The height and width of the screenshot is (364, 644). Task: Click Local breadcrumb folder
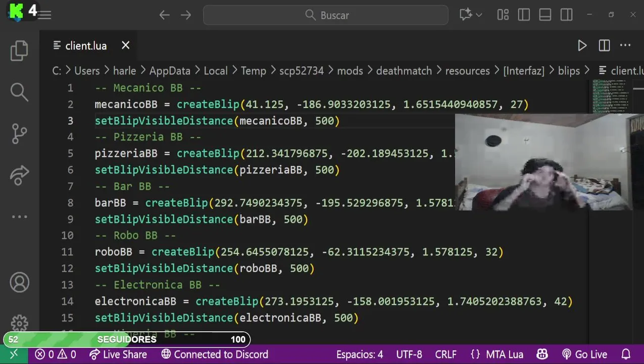pyautogui.click(x=216, y=71)
